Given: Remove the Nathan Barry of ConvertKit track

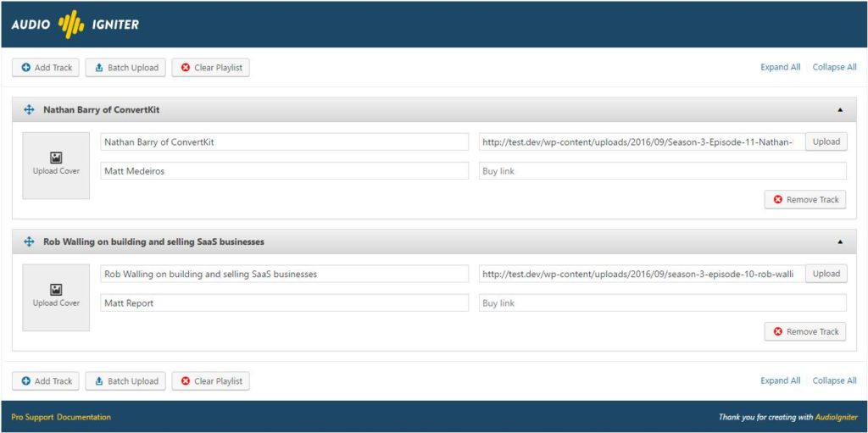Looking at the screenshot, I should tap(805, 199).
